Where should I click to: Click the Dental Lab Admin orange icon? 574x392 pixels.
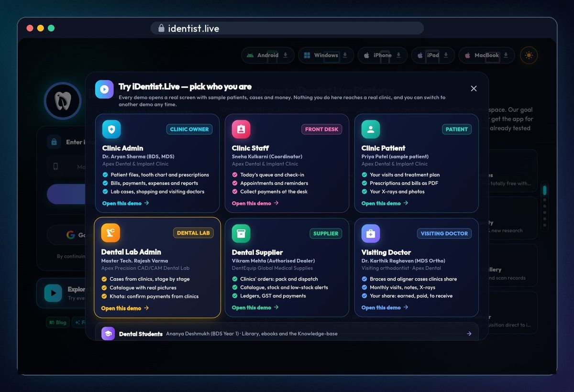click(x=110, y=233)
